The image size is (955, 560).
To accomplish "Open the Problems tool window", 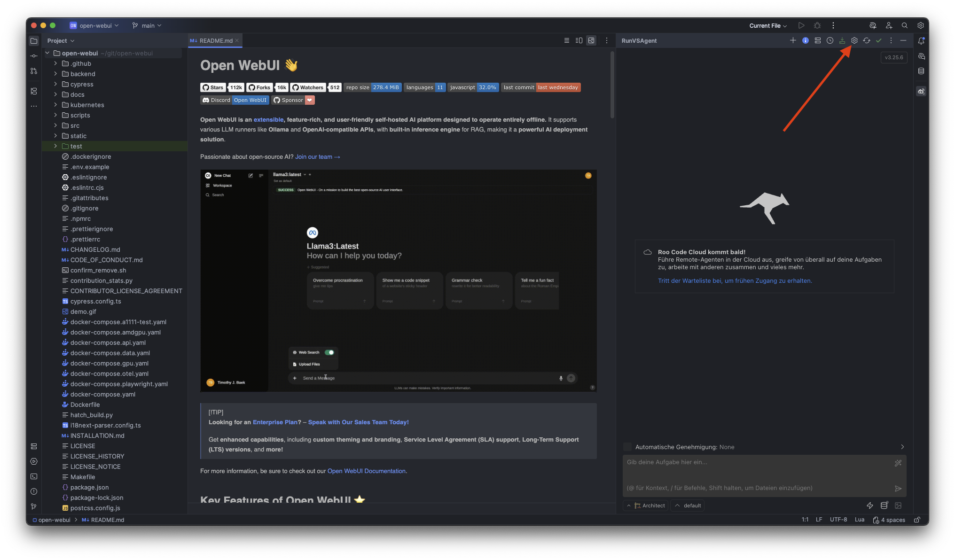I will (34, 491).
